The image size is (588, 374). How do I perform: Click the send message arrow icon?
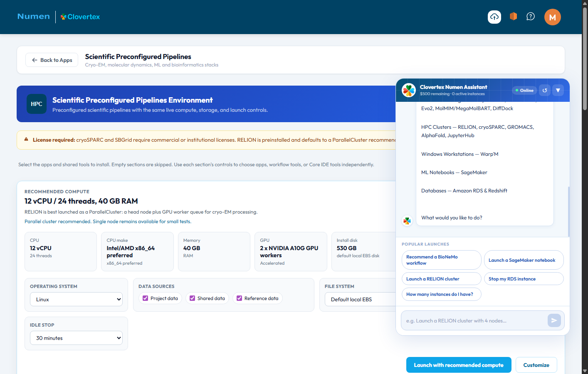tap(554, 320)
